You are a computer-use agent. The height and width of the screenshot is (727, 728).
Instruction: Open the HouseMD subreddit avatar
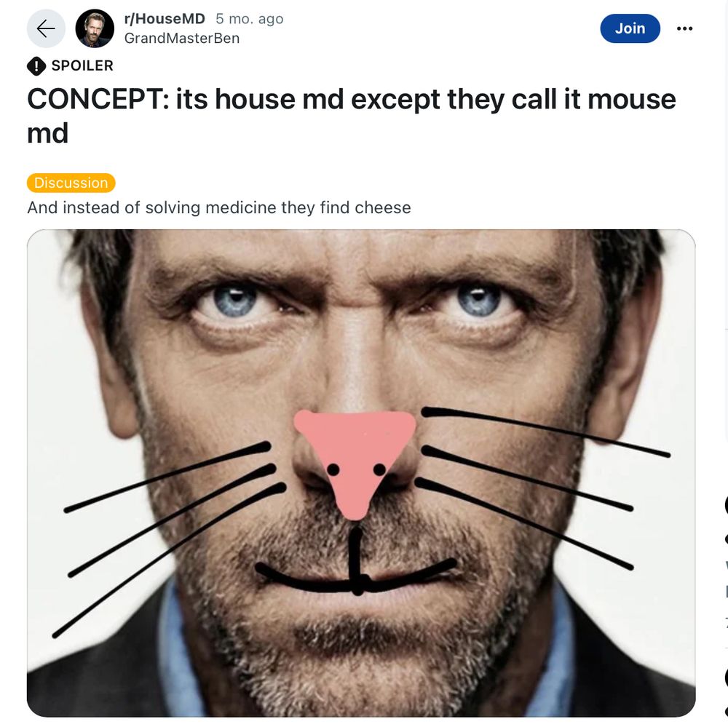tap(95, 28)
